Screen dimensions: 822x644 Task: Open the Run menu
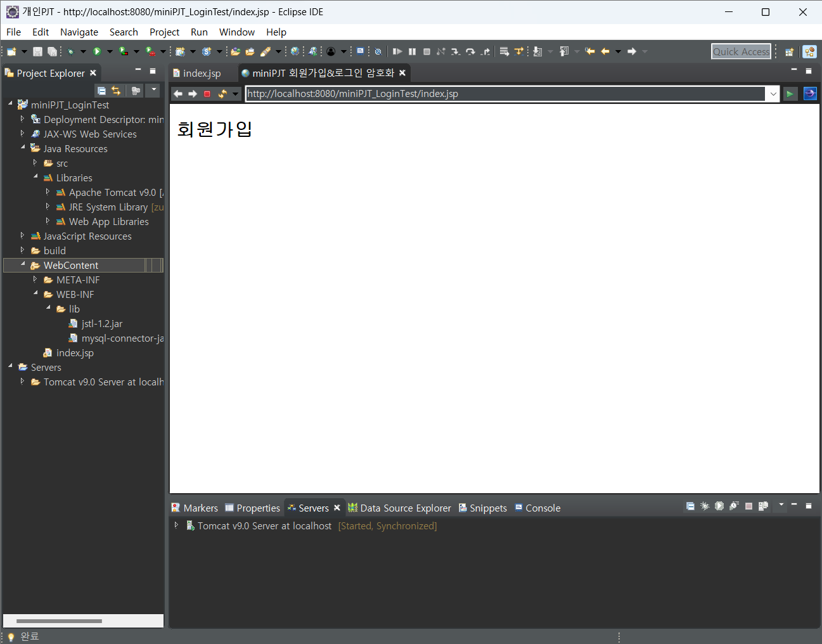199,32
